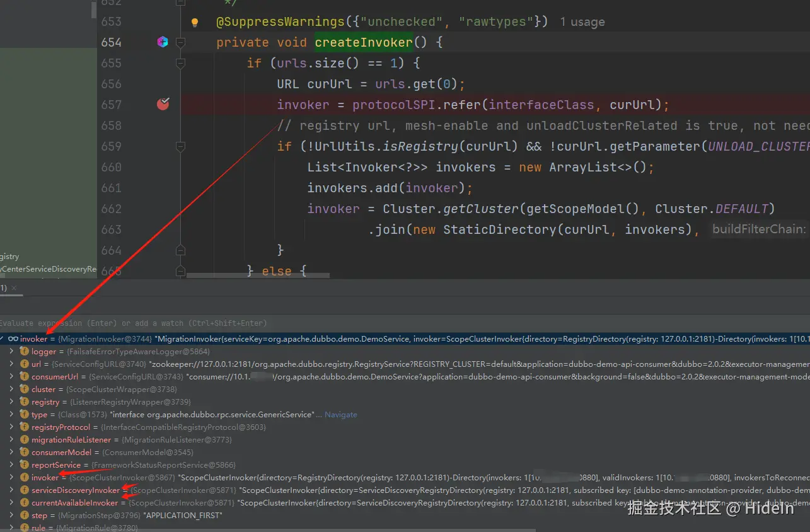This screenshot has width=810, height=532.
Task: Expand the registryProtocol variable node
Action: (11, 427)
